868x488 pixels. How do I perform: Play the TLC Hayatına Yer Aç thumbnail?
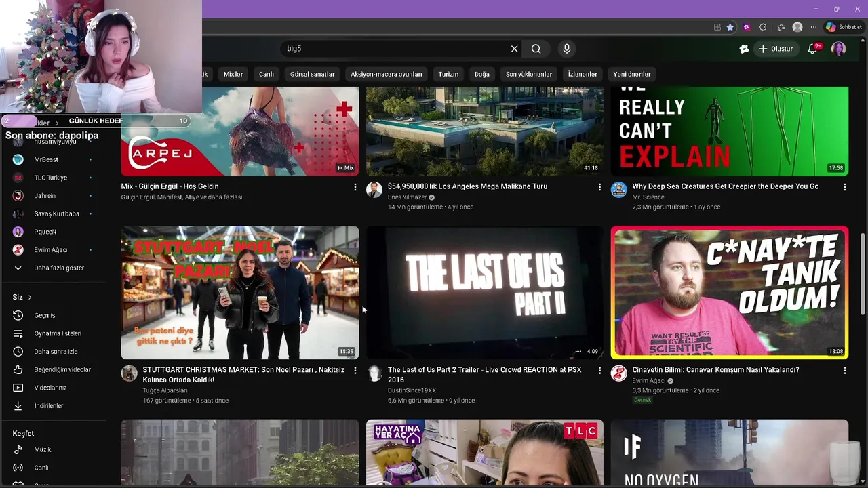coord(485,453)
